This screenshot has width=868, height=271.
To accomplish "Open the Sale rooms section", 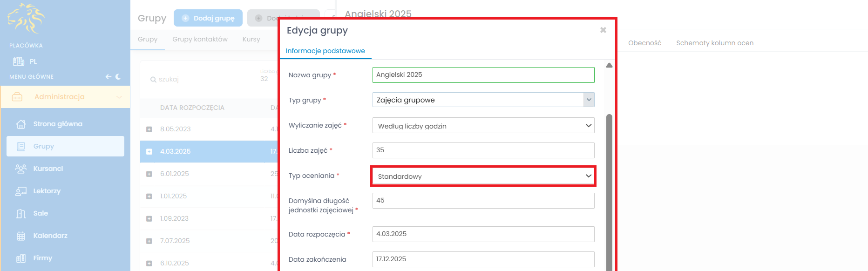I will pos(41,213).
